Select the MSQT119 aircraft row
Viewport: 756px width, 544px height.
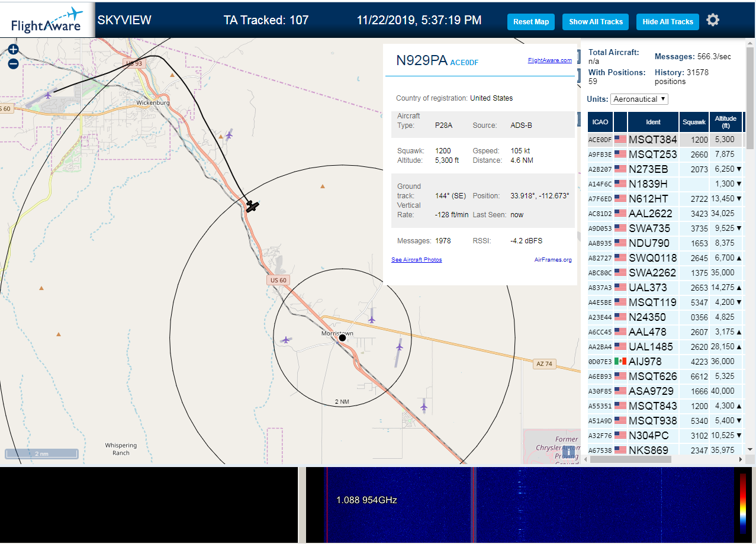click(x=665, y=302)
